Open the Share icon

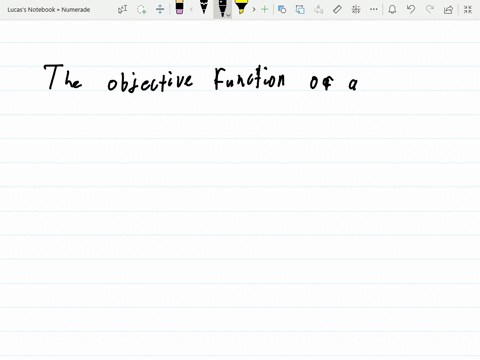[x=448, y=9]
